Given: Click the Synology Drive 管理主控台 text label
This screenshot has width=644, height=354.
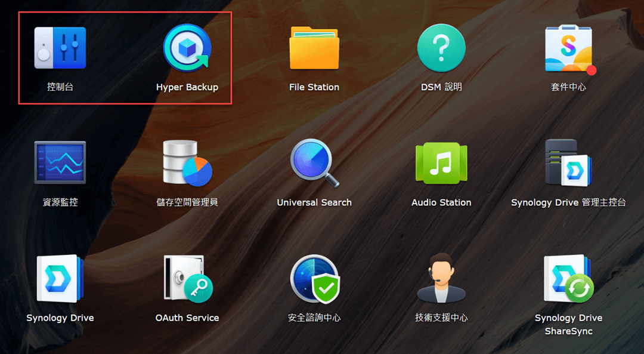Looking at the screenshot, I should point(568,202).
